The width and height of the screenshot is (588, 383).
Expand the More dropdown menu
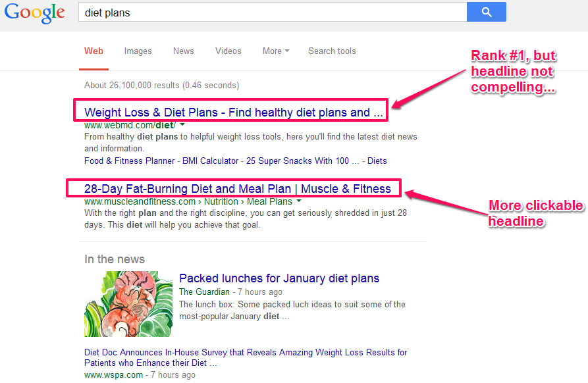coord(276,51)
